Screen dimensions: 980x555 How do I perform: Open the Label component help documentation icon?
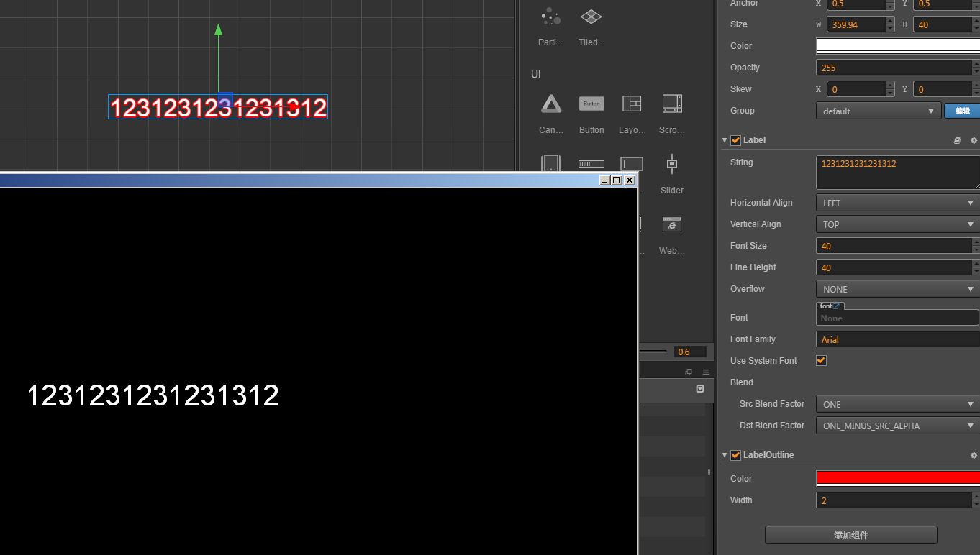click(x=957, y=141)
